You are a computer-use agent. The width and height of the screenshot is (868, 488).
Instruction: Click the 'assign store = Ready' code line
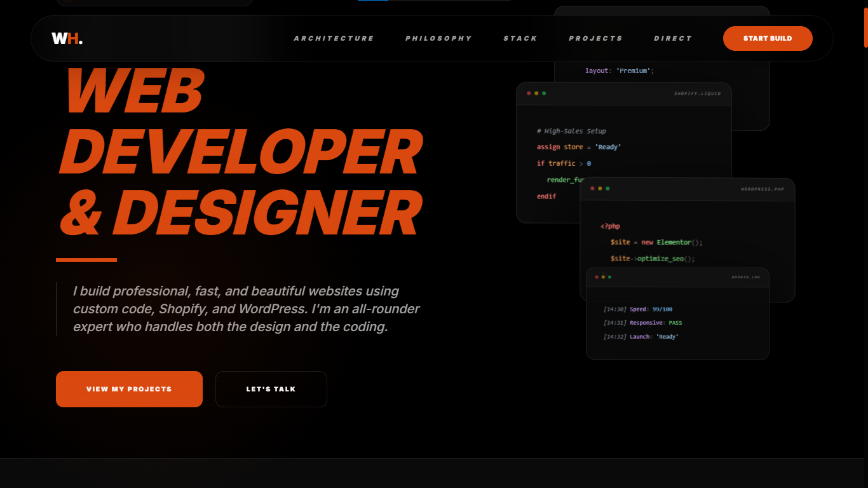click(x=579, y=147)
